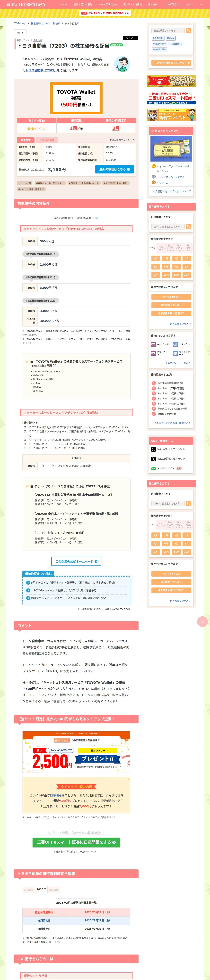Screen dimensions: 210x980
Task: Open the アステナホールディングス ranking link
Action: click(170, 177)
